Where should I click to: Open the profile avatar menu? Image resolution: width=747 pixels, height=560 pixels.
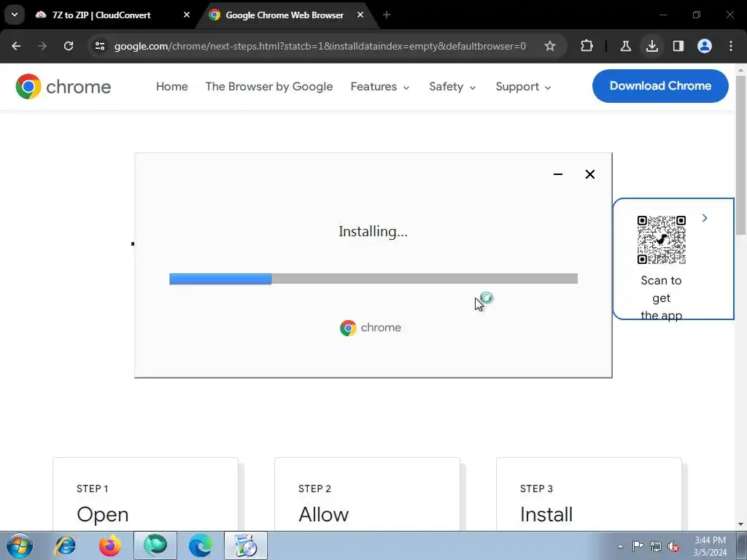(x=704, y=46)
